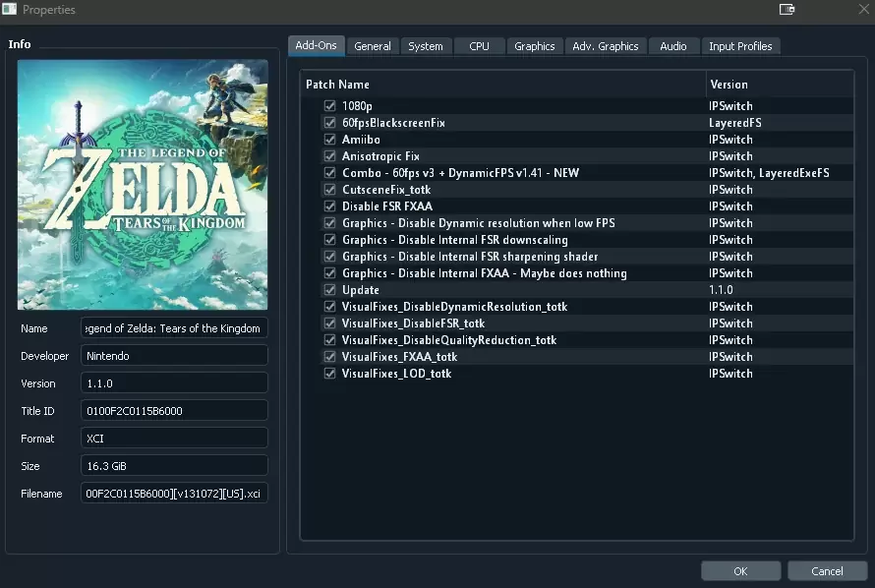Click the Version column header
The width and height of the screenshot is (875, 588).
pos(779,85)
